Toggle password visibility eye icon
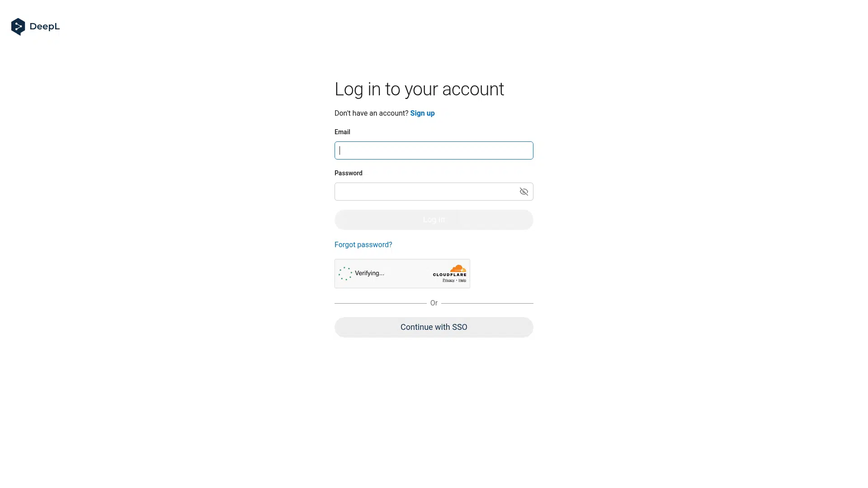This screenshot has height=488, width=868. pyautogui.click(x=524, y=192)
